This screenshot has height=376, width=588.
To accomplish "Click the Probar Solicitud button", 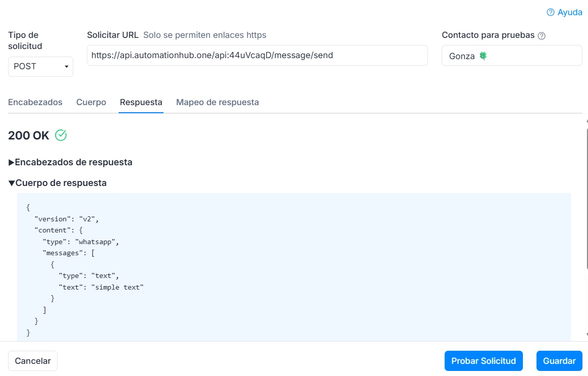I will pos(484,361).
